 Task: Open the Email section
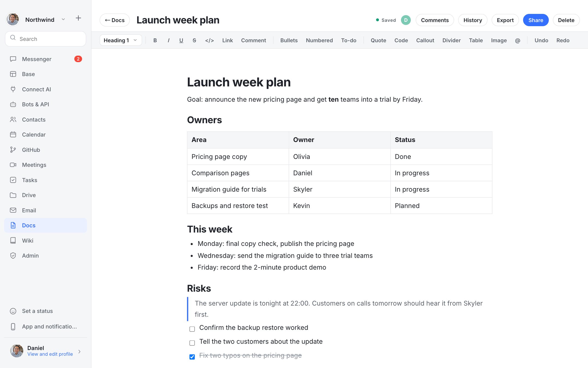(x=45, y=210)
